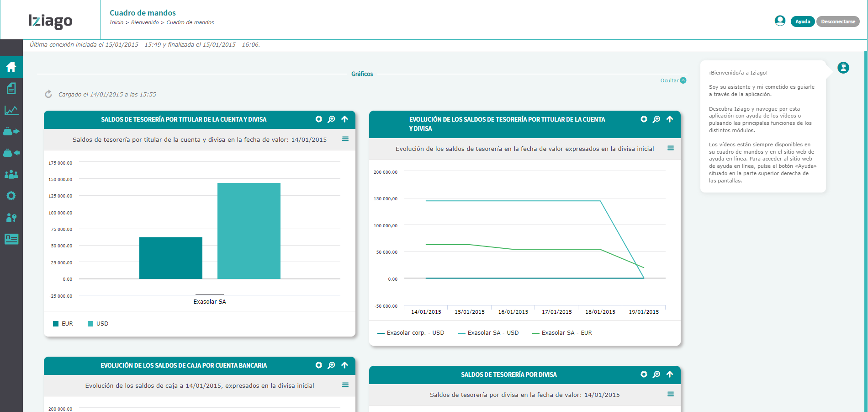Select the outgoing payments wallet icon
Viewport: 868px width, 412px height.
click(x=11, y=131)
